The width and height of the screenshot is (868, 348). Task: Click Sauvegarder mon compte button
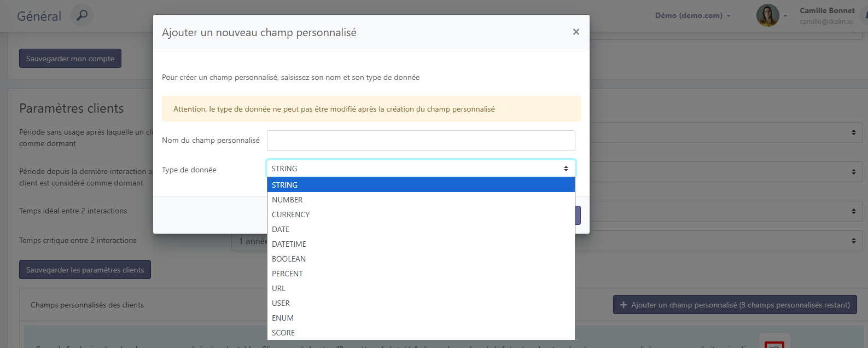click(70, 59)
